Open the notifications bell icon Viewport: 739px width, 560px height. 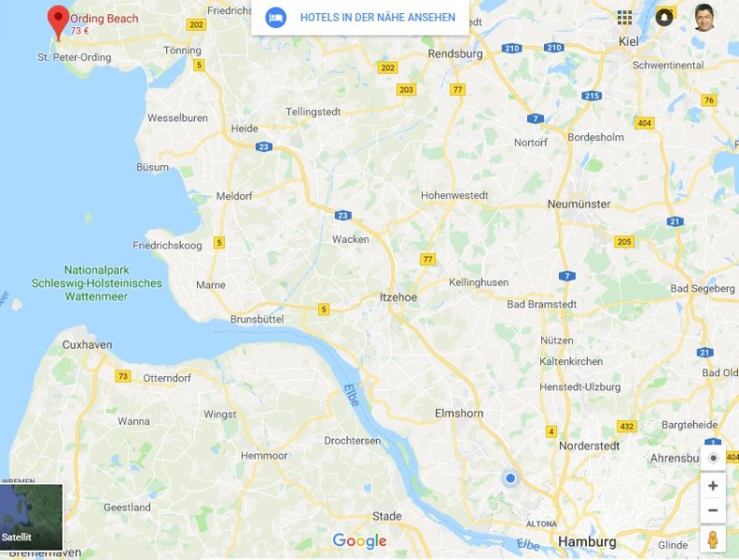[664, 18]
